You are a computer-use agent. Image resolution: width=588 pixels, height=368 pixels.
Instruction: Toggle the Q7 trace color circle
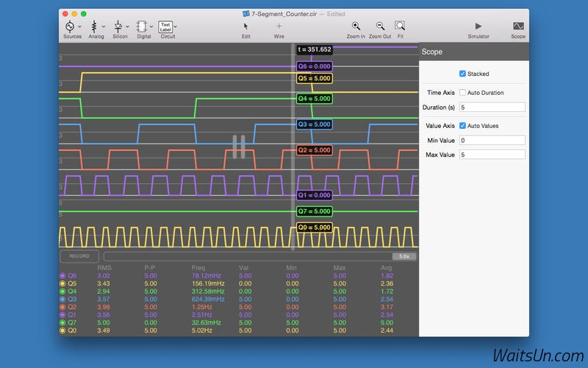[62, 322]
